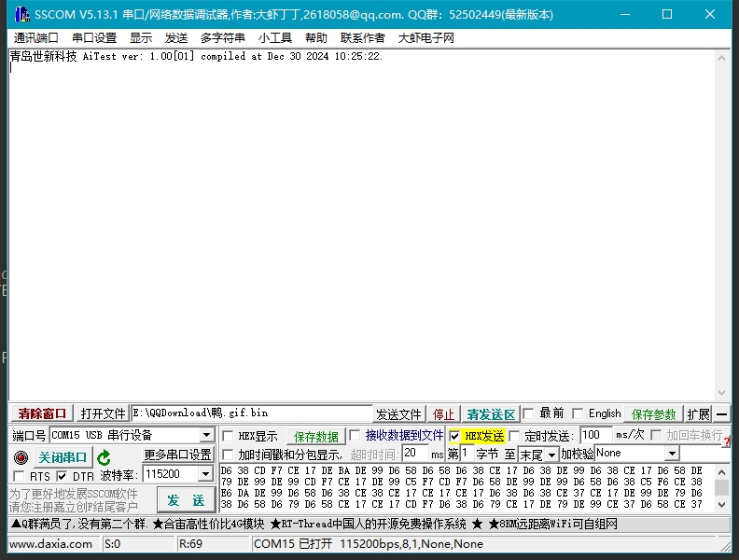The height and width of the screenshot is (560, 739).
Task: Open the 波特率 115200 dropdown
Action: [x=205, y=474]
